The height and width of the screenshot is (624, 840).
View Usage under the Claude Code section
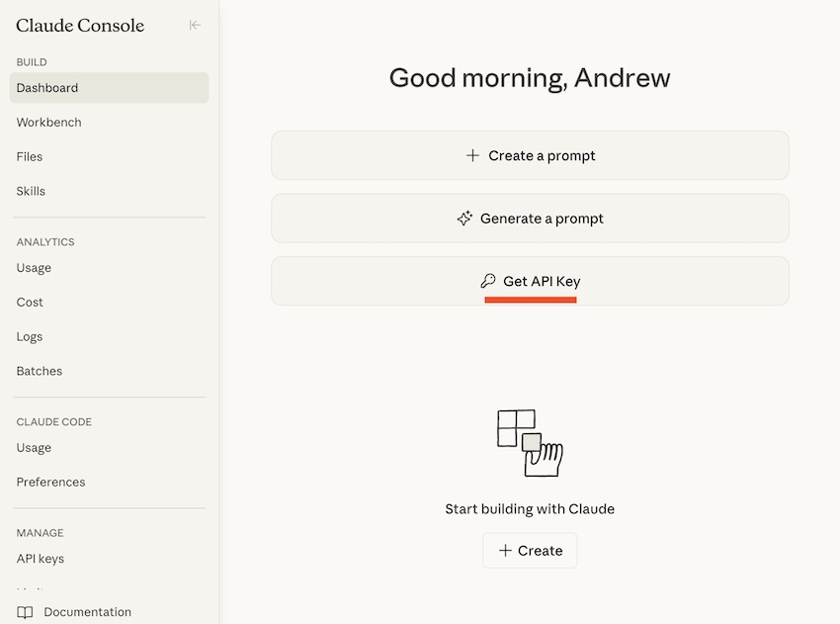pos(34,448)
